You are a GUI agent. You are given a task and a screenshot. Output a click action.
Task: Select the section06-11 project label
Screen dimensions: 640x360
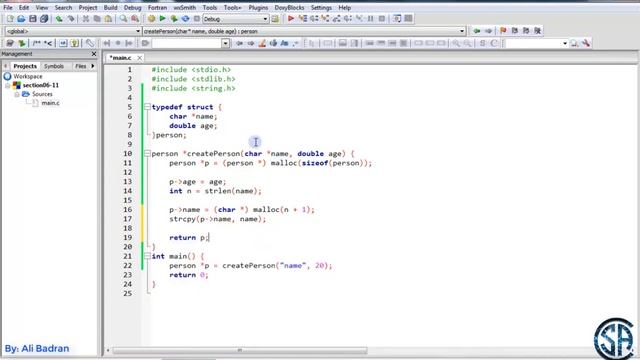(41, 85)
